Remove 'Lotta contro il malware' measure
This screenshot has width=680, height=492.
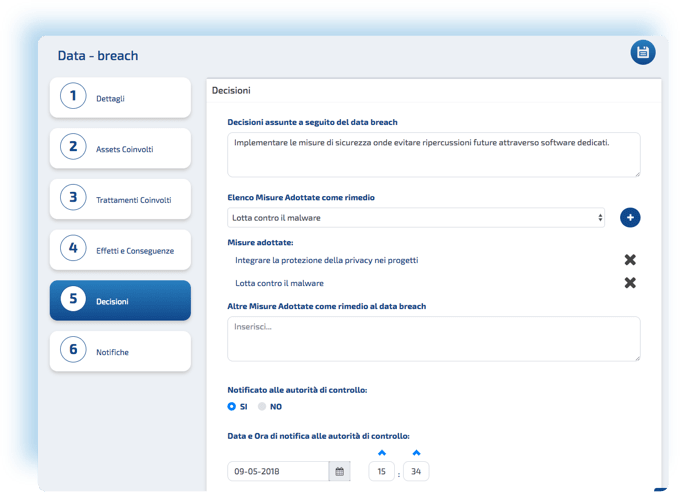pos(630,283)
